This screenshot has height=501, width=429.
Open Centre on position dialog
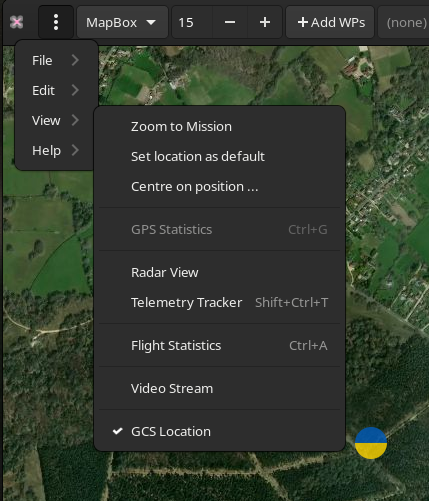coord(220,187)
